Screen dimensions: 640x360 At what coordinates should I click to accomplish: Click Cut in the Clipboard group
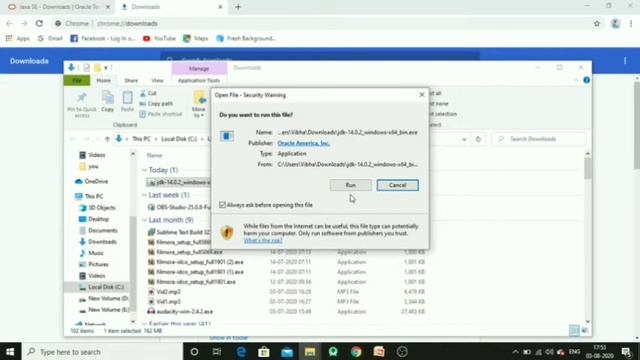click(x=148, y=93)
